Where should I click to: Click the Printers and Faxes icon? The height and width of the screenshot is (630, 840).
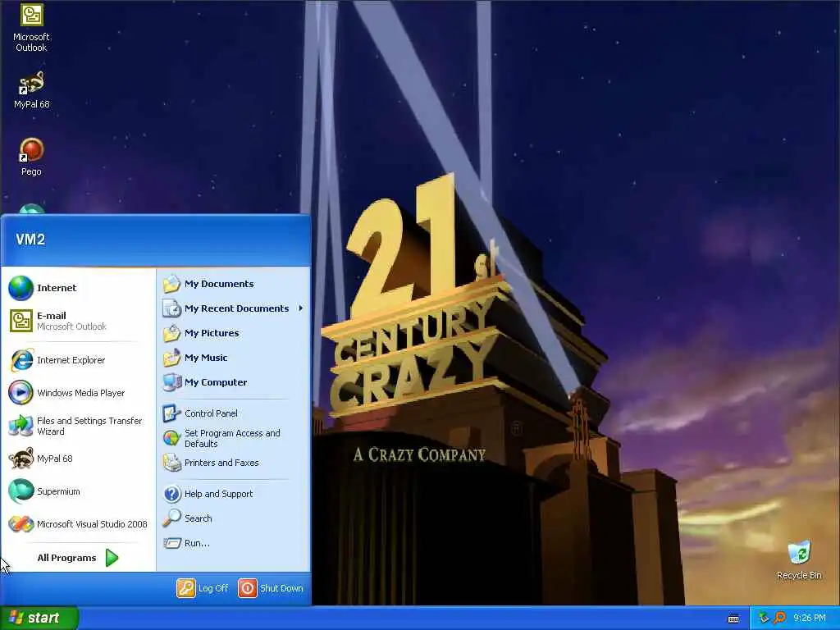[x=171, y=463]
